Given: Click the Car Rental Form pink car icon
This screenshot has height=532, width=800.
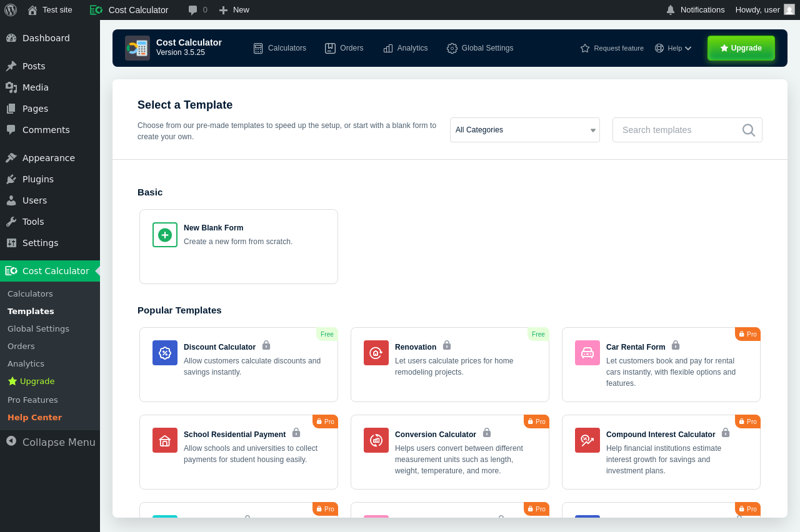Looking at the screenshot, I should (x=587, y=353).
